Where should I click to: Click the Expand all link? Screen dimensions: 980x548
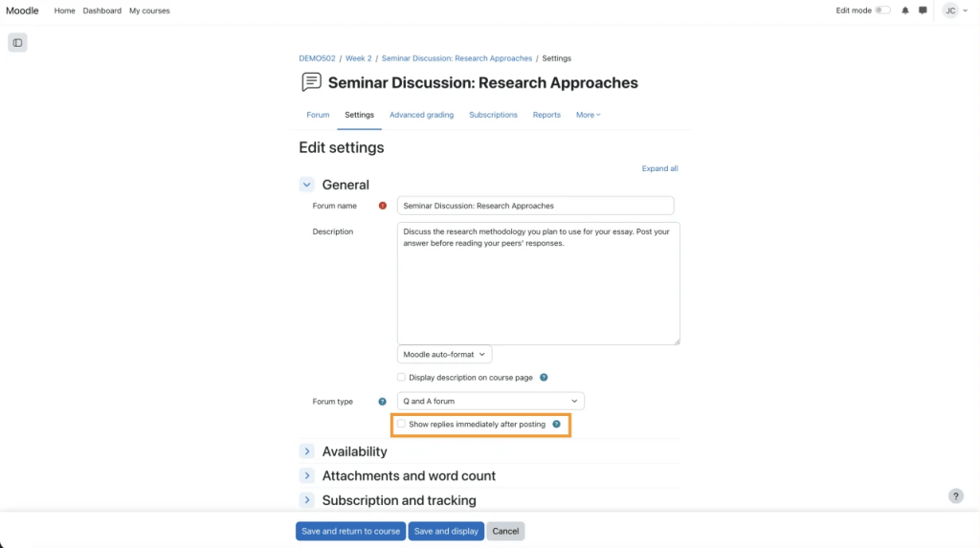[659, 168]
